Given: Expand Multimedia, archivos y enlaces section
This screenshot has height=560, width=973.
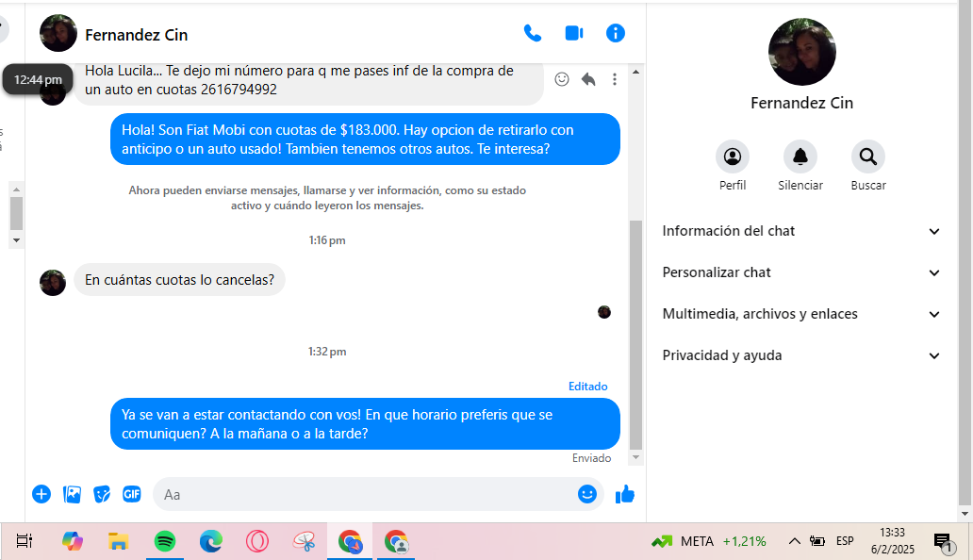Looking at the screenshot, I should (x=801, y=314).
